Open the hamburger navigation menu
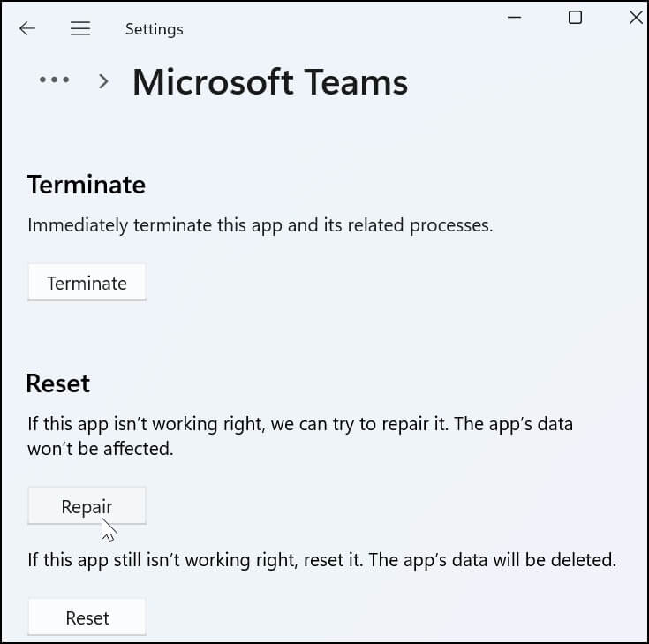This screenshot has height=644, width=649. 80,28
